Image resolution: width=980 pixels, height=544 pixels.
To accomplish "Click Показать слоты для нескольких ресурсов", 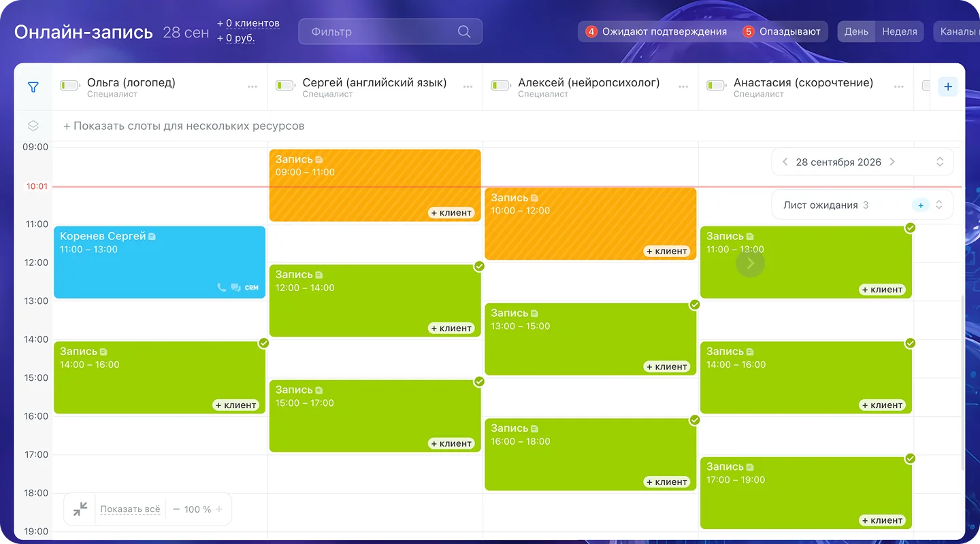I will [x=184, y=126].
